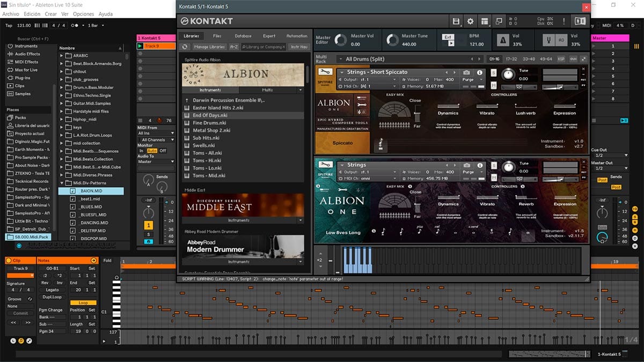Toggle Ableton track activator 1 button
The height and width of the screenshot is (362, 644).
[x=149, y=225]
